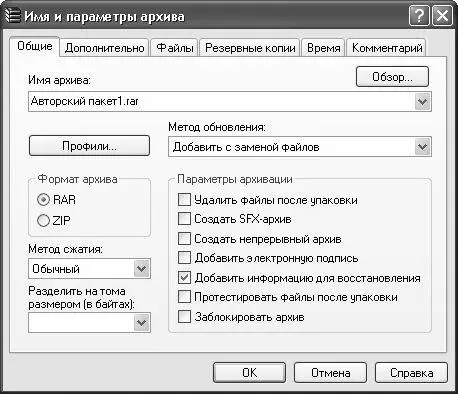The width and height of the screenshot is (458, 394).
Task: Click the Метод сжатия label
Action: point(66,249)
